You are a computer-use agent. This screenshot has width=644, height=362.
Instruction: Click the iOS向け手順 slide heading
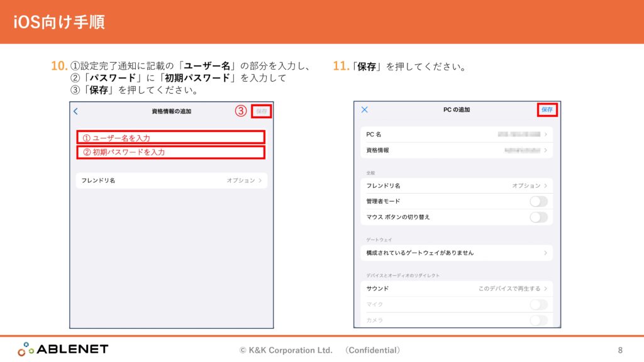point(59,22)
